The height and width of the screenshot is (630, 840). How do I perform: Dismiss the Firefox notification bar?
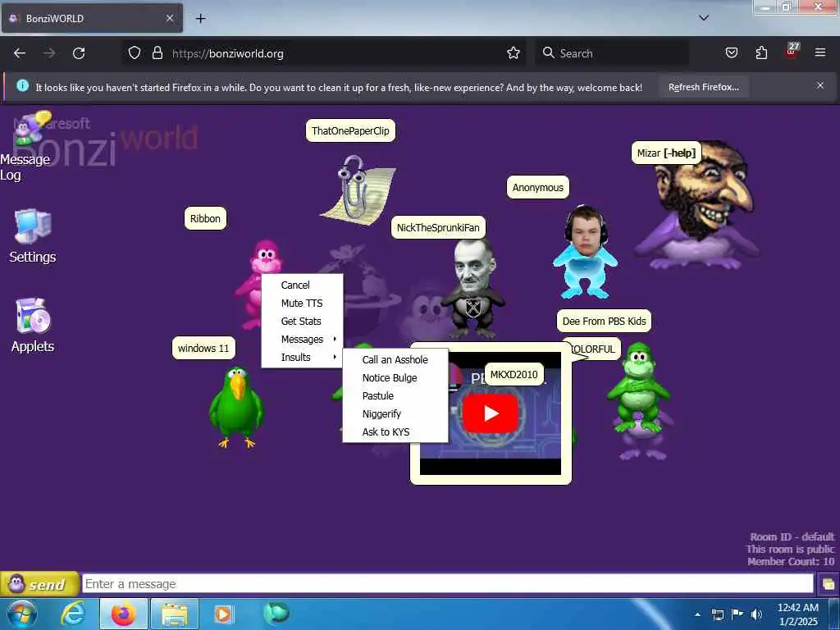819,85
